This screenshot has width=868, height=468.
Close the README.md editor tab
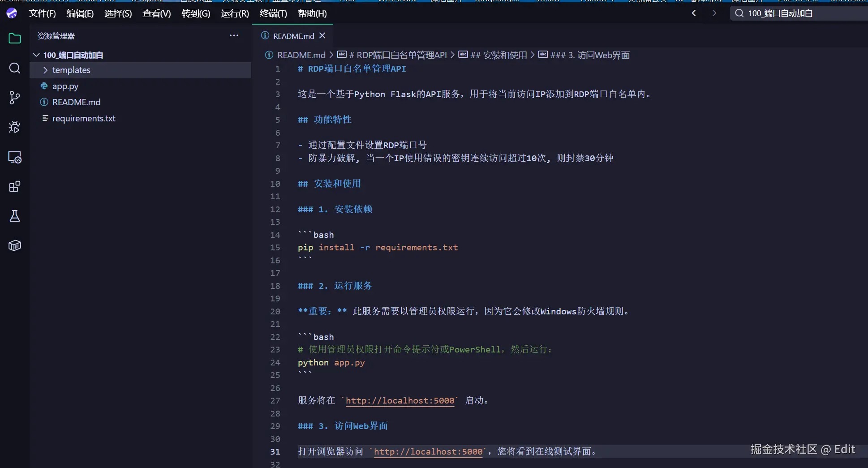(x=322, y=36)
